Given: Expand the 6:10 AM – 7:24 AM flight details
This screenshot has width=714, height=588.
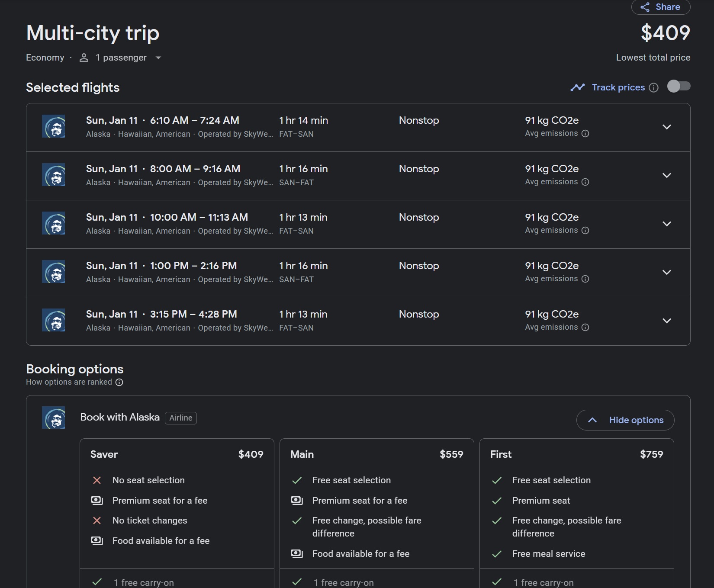Looking at the screenshot, I should click(x=667, y=127).
